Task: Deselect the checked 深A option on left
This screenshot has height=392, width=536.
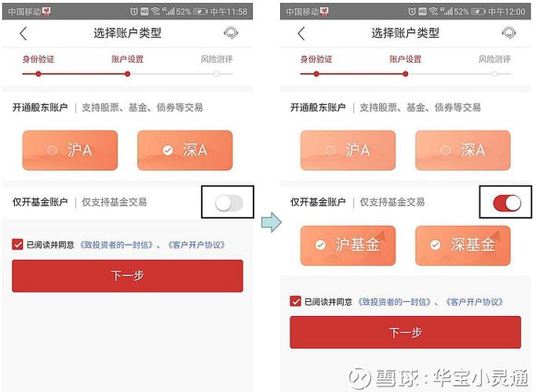Action: tap(185, 151)
